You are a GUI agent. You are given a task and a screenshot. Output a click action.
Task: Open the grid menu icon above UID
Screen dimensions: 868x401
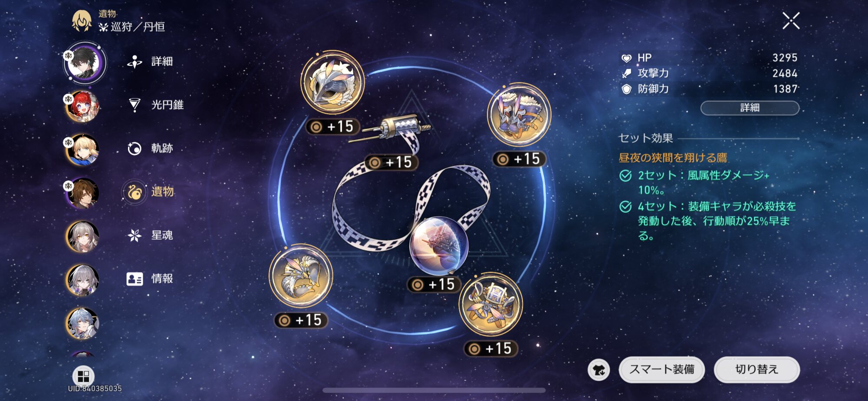click(83, 376)
